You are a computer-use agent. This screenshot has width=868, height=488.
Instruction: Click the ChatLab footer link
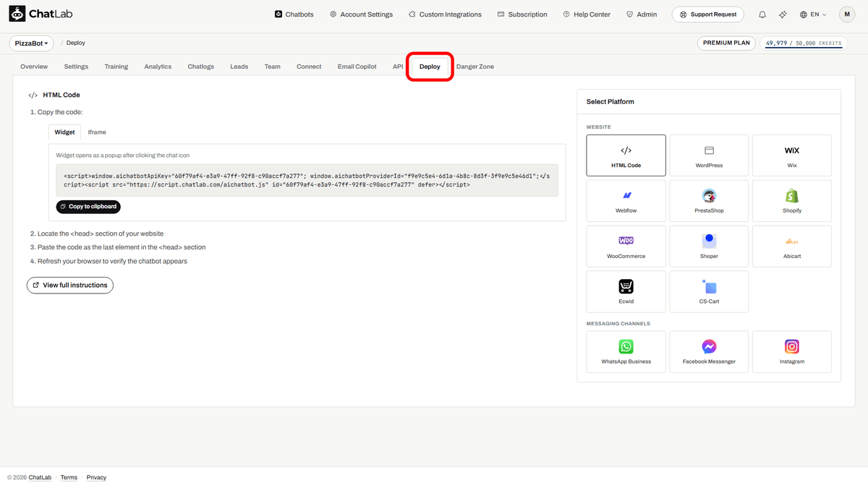[40, 477]
